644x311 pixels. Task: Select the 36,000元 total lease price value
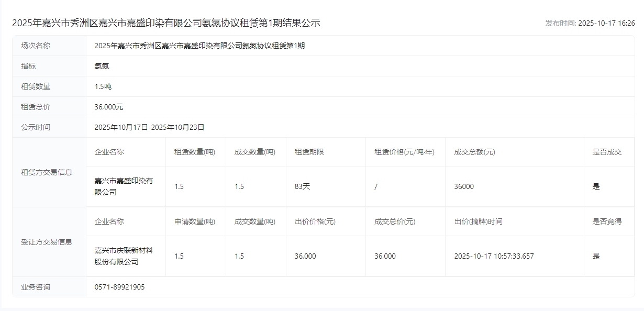click(108, 107)
